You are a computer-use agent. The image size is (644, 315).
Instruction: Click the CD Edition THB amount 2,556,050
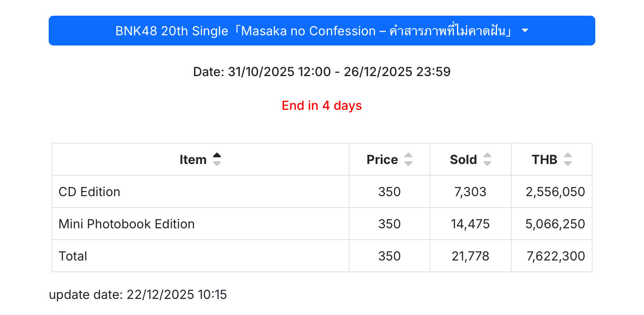[x=555, y=192]
